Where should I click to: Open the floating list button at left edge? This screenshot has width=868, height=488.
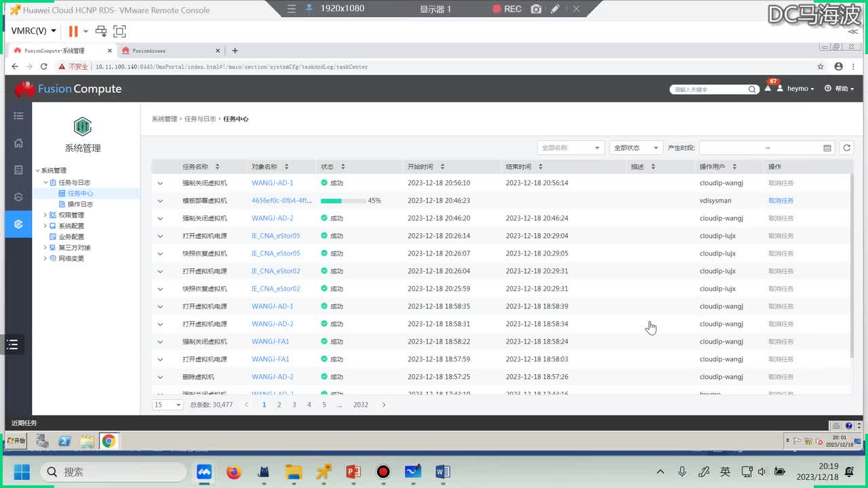click(12, 345)
